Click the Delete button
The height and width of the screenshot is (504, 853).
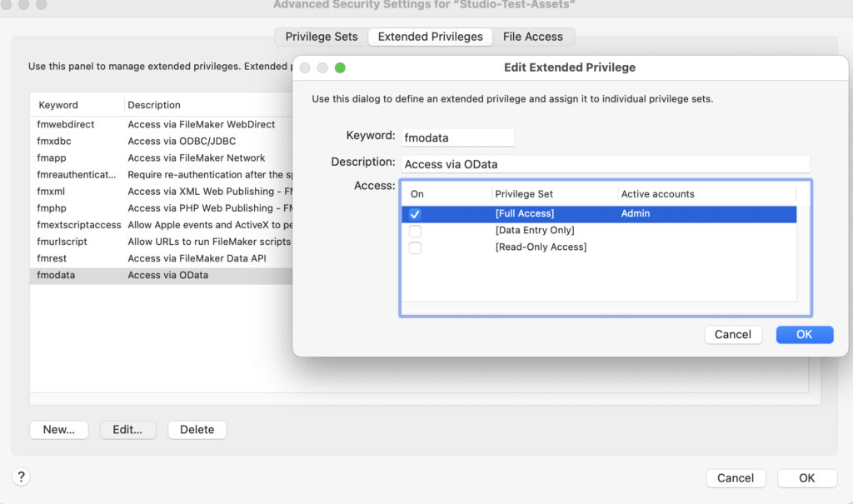(197, 429)
